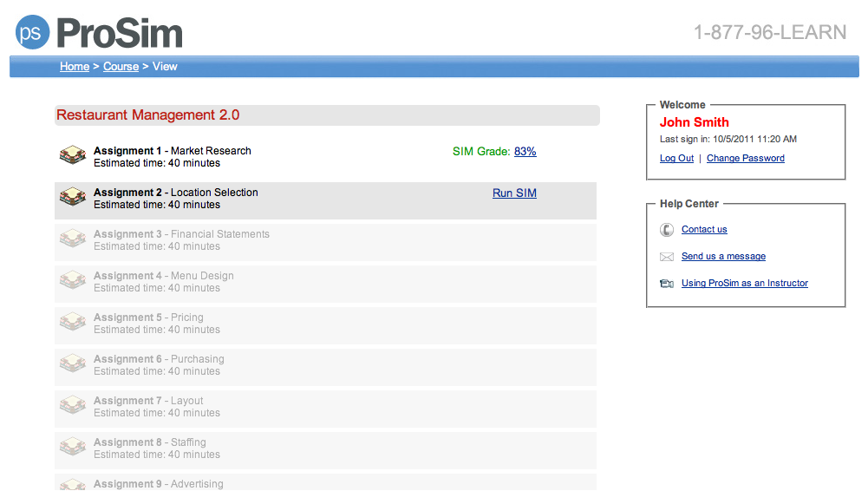Click the Restaurant Management 2.0 heading

click(147, 115)
